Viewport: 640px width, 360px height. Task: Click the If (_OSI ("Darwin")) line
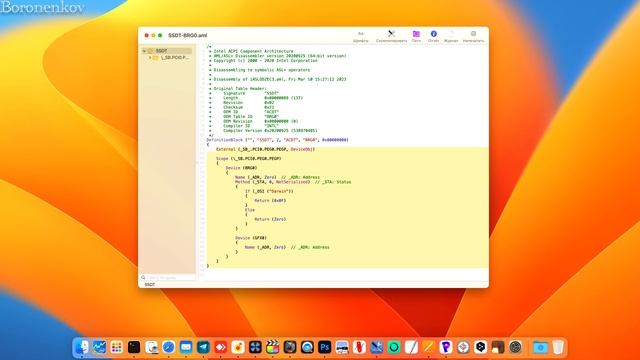[x=269, y=191]
